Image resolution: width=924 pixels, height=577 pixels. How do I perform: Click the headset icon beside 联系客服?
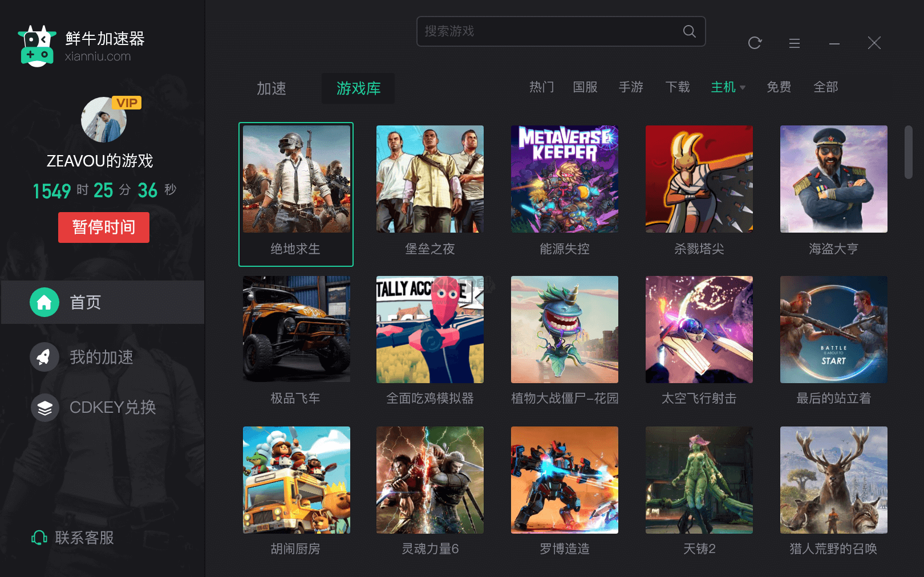point(39,538)
